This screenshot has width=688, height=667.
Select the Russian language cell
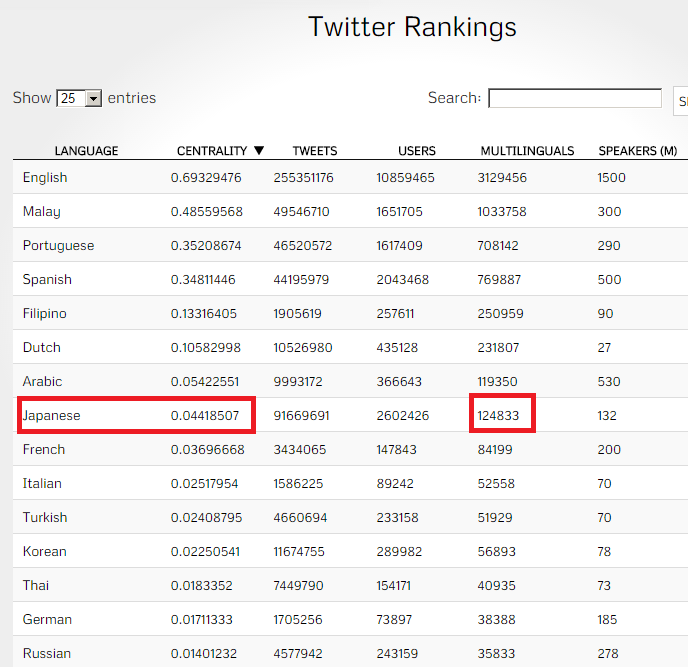coord(47,653)
